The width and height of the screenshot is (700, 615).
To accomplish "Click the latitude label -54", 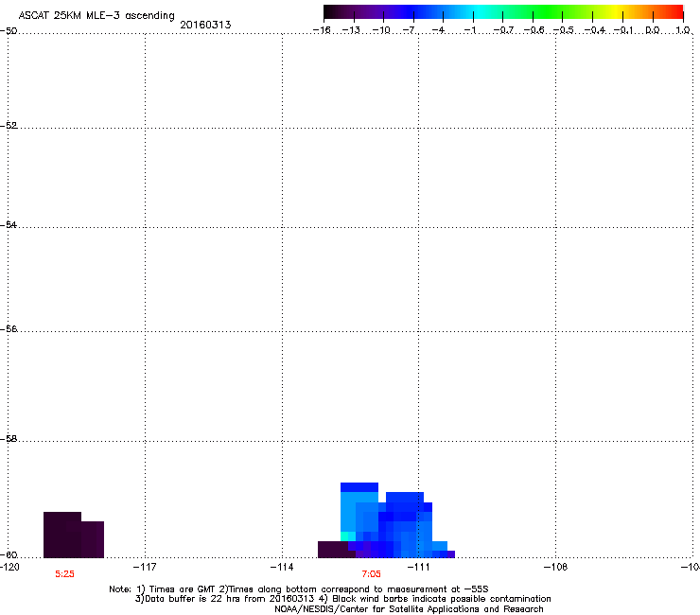I will 9,224.
